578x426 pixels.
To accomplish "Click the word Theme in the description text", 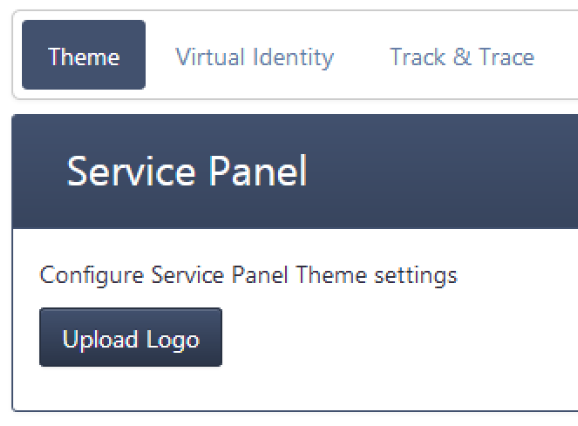I will point(331,275).
